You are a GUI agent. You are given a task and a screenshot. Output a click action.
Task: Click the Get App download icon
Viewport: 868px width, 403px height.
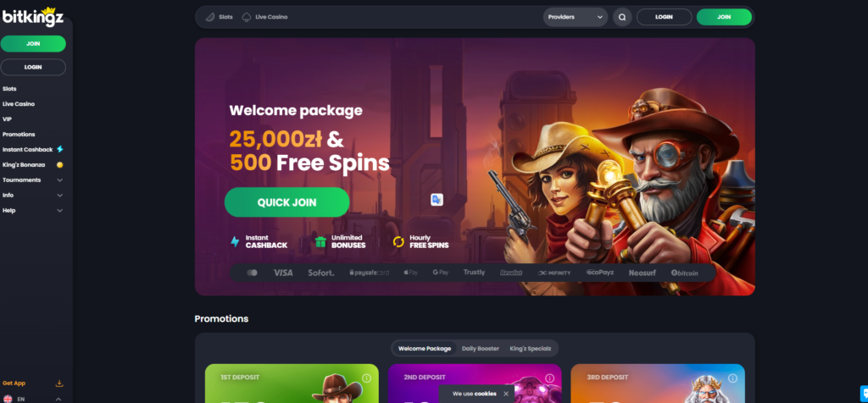59,383
